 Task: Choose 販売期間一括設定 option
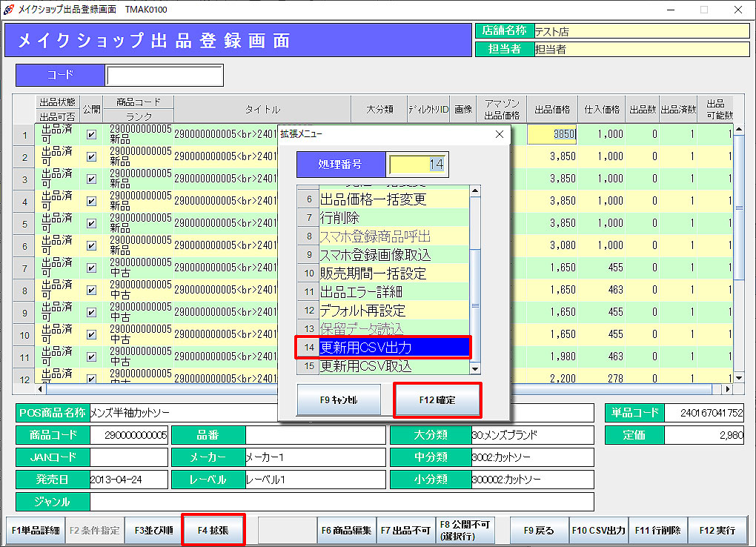pyautogui.click(x=394, y=273)
